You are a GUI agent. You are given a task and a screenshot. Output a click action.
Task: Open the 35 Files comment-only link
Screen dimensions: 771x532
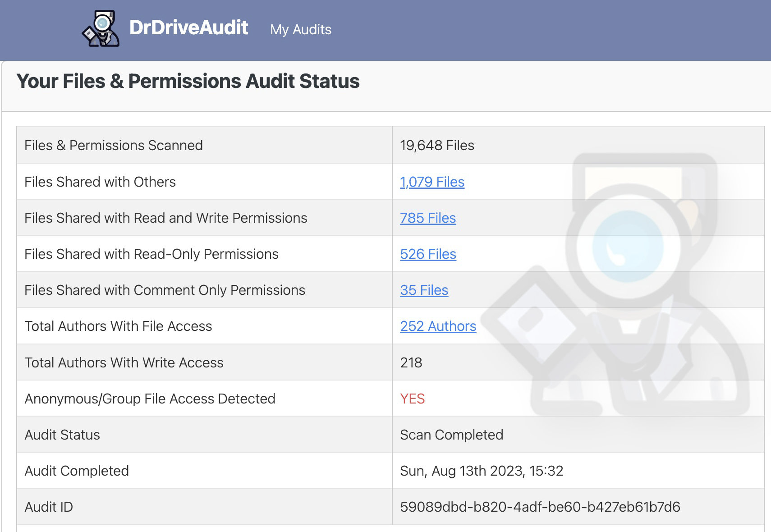coord(424,290)
